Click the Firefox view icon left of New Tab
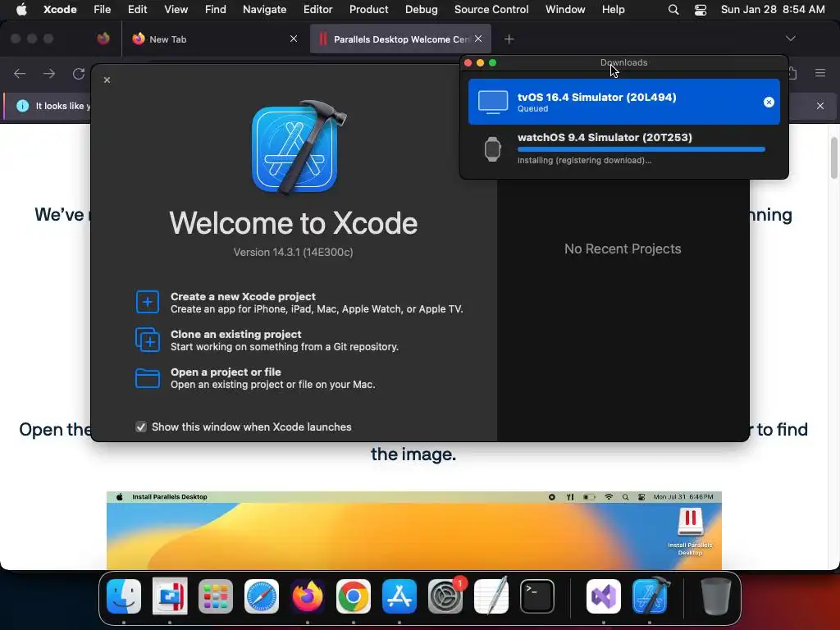The width and height of the screenshot is (840, 630). click(x=103, y=39)
